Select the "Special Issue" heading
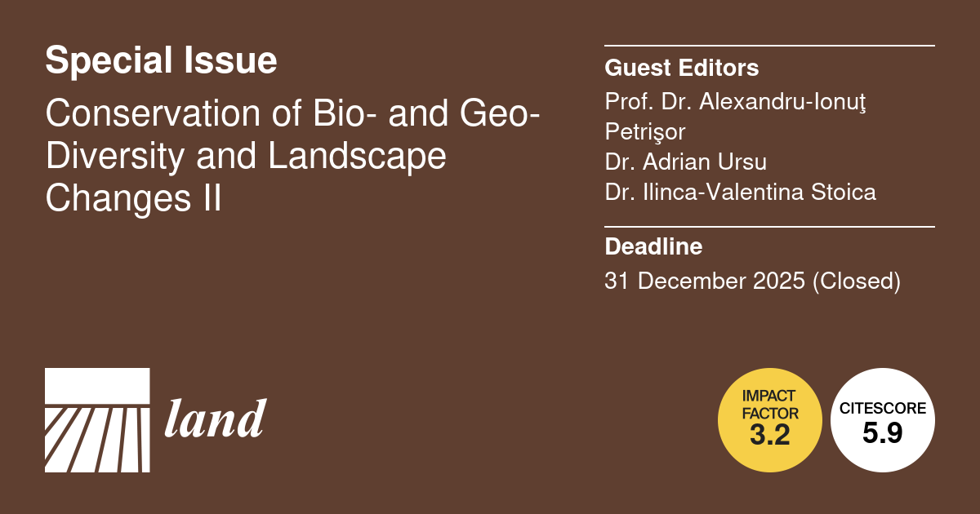The width and height of the screenshot is (980, 514). click(161, 61)
